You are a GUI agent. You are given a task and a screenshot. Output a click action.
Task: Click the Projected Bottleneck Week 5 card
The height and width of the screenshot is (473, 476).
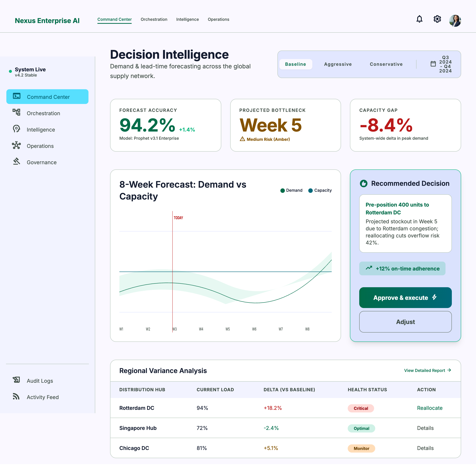click(x=285, y=125)
